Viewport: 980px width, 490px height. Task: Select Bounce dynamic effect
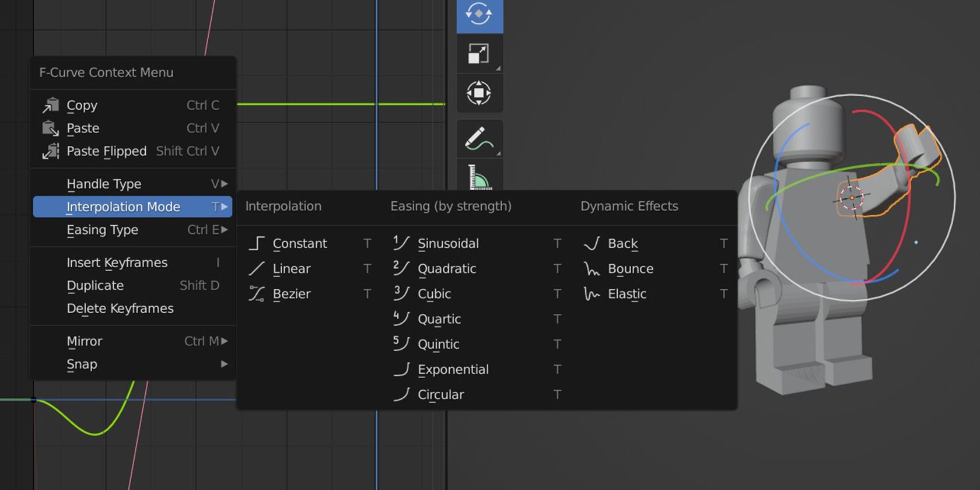(630, 269)
